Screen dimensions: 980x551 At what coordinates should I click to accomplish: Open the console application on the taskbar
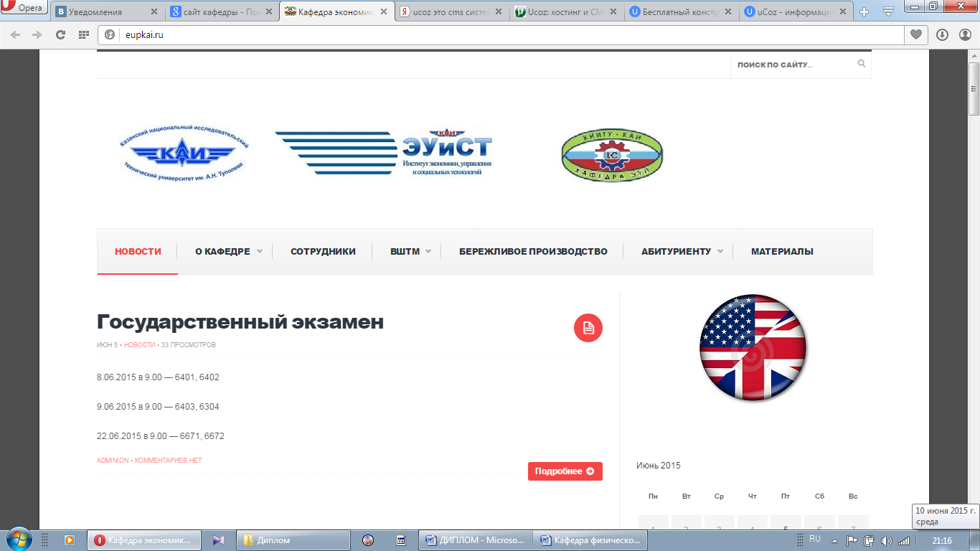pyautogui.click(x=402, y=540)
